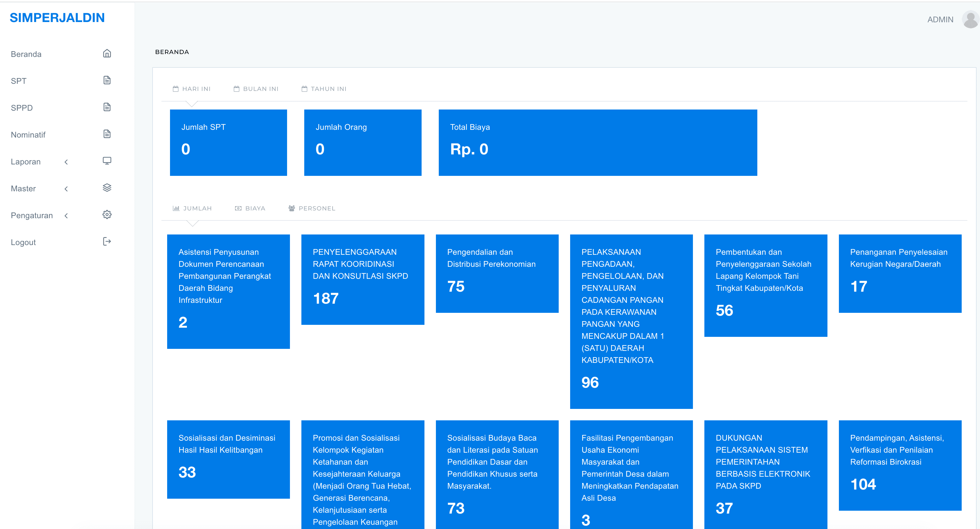The image size is (980, 529).
Task: Click calendar icon beside HARI INI
Action: pyautogui.click(x=175, y=89)
